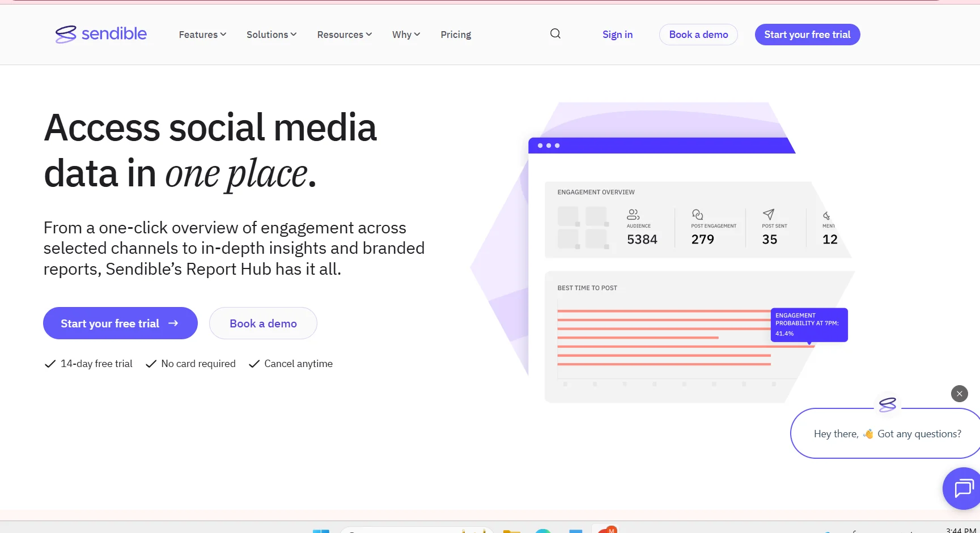Click the checkmark beside 14-day free trial
The height and width of the screenshot is (533, 980).
pos(50,364)
